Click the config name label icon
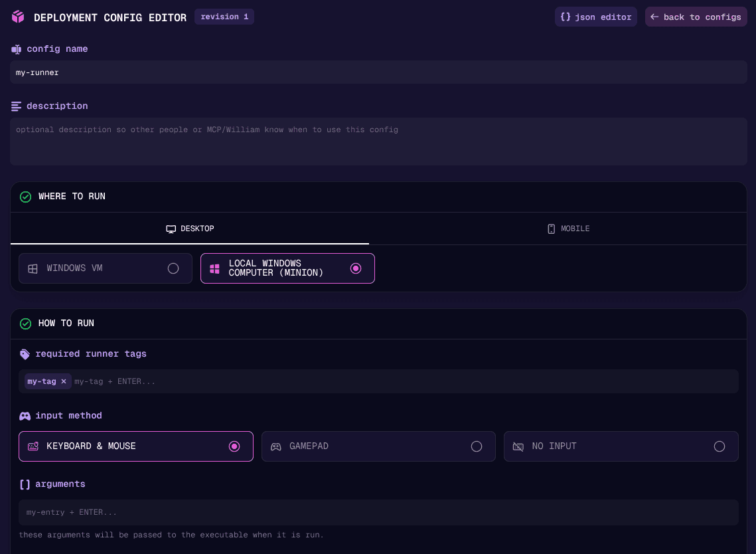Viewport: 756px width, 554px height. 17,49
